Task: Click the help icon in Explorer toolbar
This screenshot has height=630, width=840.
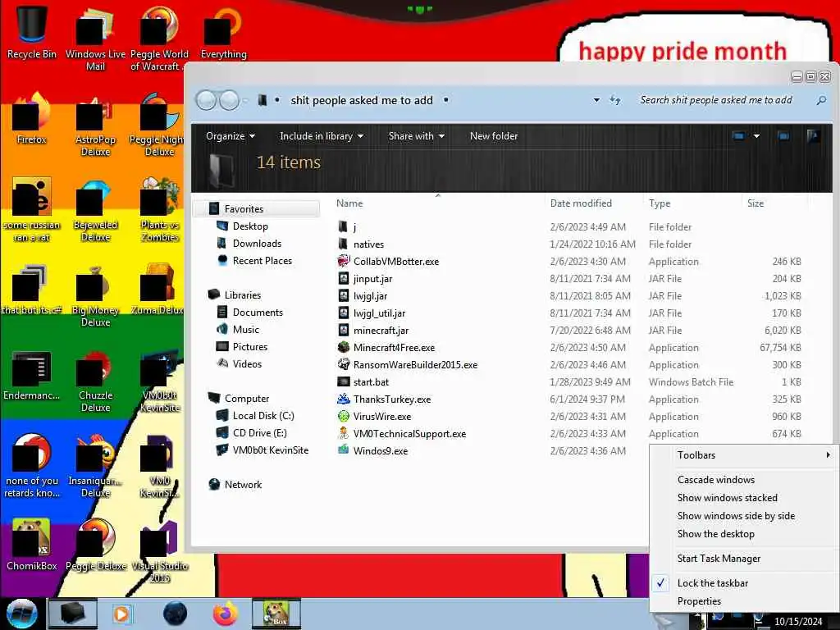Action: tap(813, 136)
